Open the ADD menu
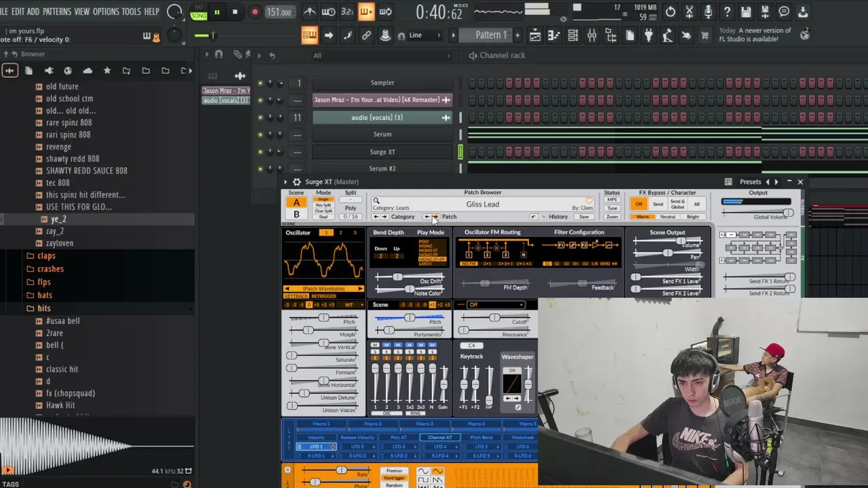 (33, 12)
